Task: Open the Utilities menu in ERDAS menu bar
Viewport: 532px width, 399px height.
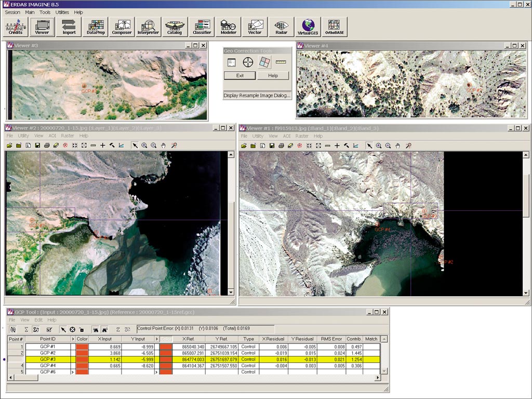Action: tap(62, 12)
